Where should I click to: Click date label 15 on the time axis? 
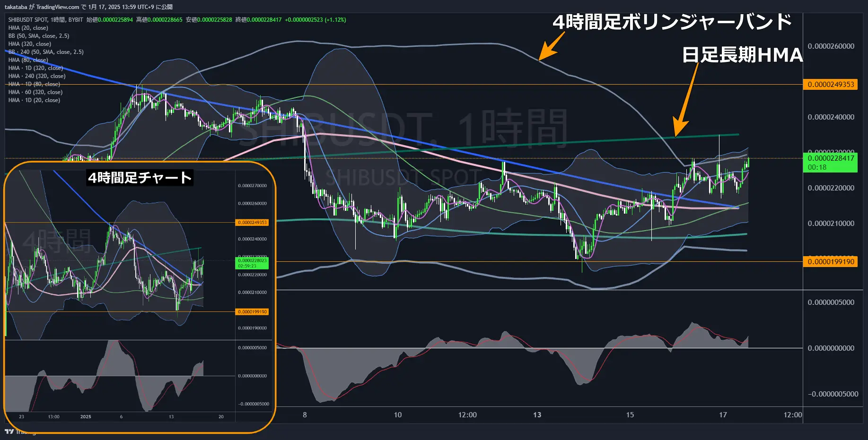coord(630,415)
